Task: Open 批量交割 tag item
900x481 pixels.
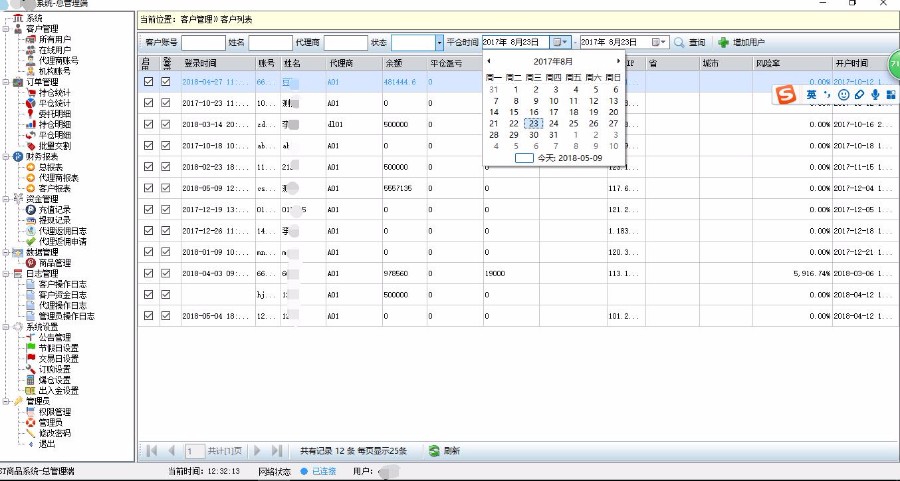Action: pos(55,146)
